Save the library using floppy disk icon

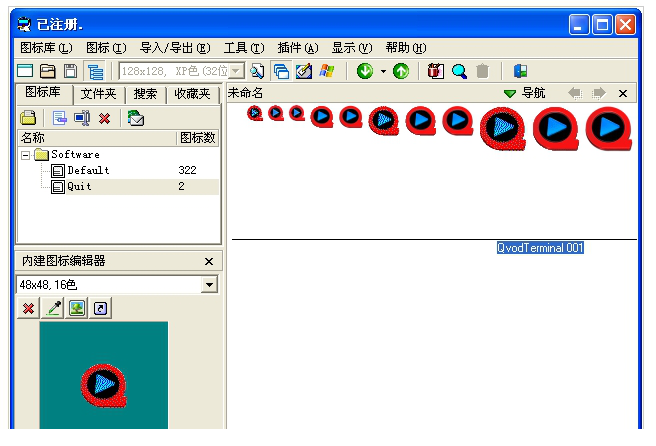[70, 71]
